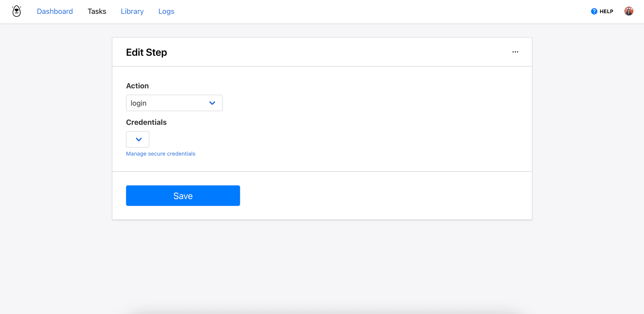Save the edited step

click(x=183, y=195)
